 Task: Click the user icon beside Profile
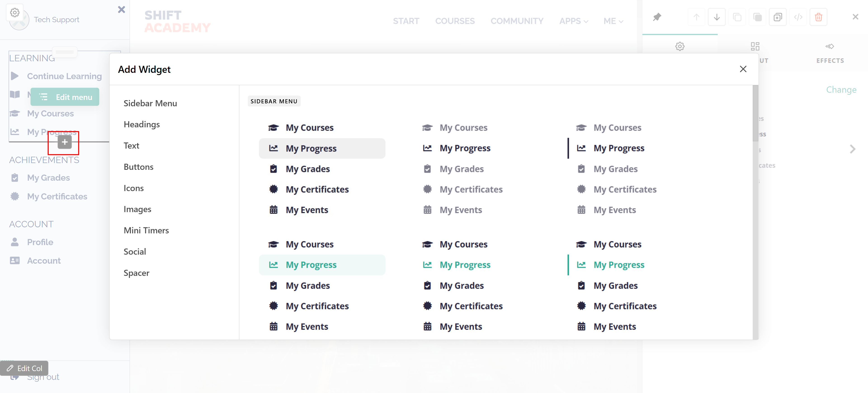[14, 242]
